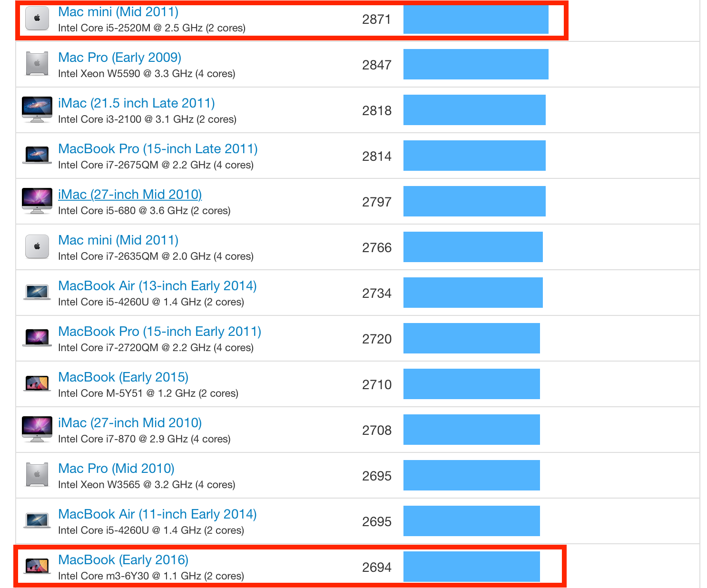Click text Intel Core m3-6Y30 @ 1.1 GHz
Screen dimensions: 707x588
[129, 576]
